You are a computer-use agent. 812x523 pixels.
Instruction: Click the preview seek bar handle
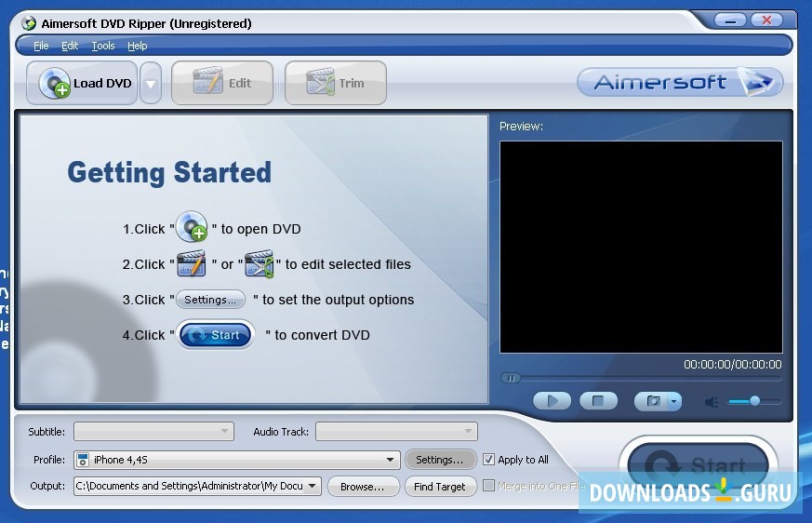click(510, 378)
